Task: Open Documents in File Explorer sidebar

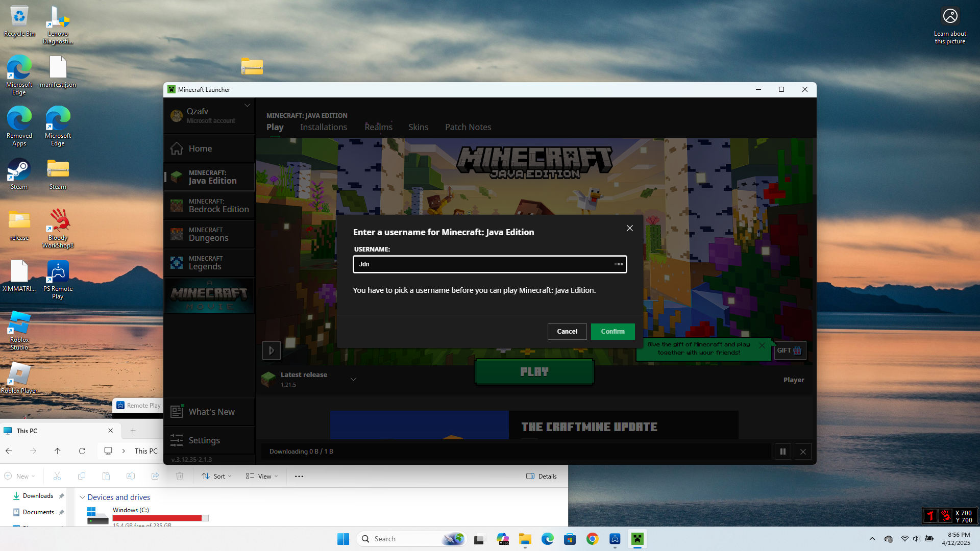Action: click(x=38, y=512)
